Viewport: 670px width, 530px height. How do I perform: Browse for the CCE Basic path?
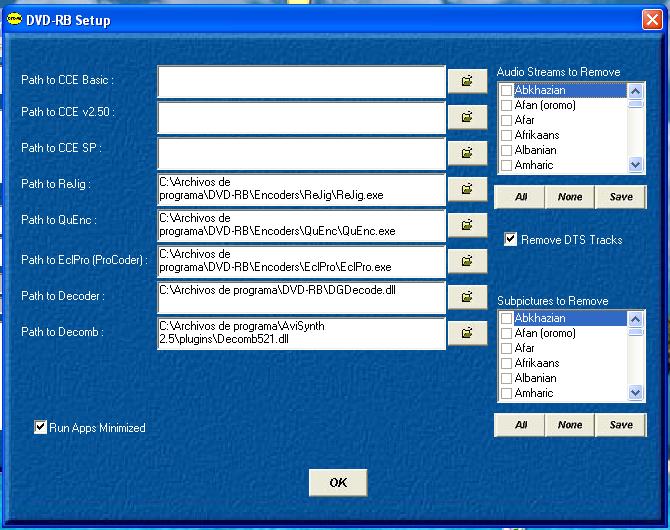point(467,81)
